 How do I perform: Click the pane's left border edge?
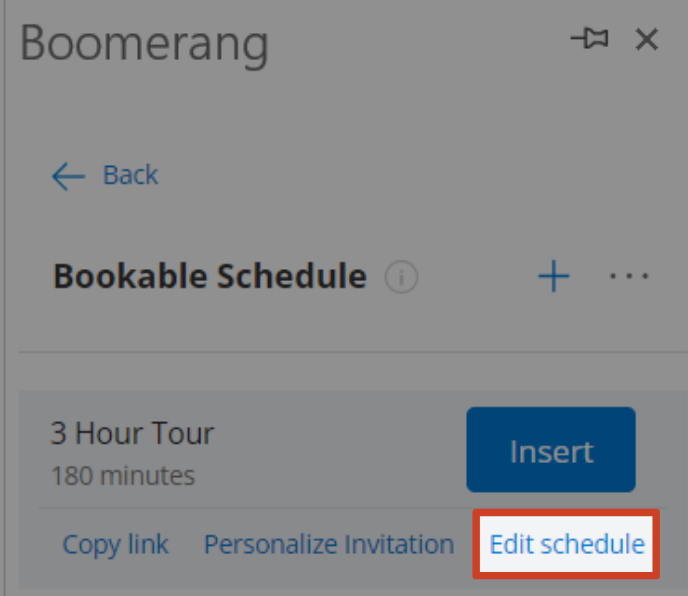pyautogui.click(x=4, y=298)
